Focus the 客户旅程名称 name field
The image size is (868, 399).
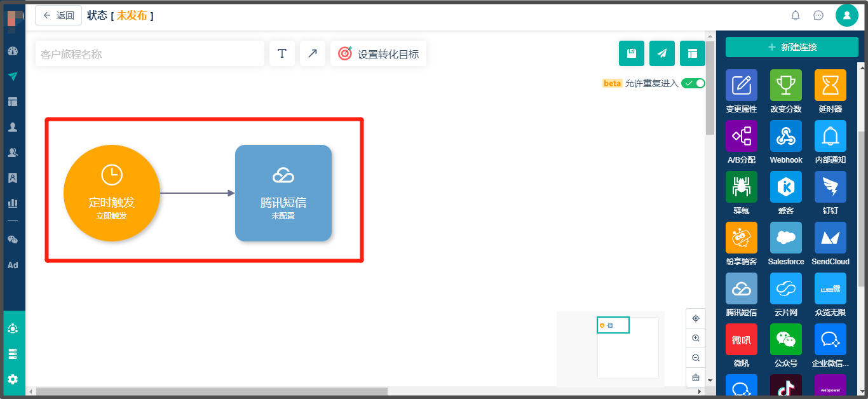point(150,54)
